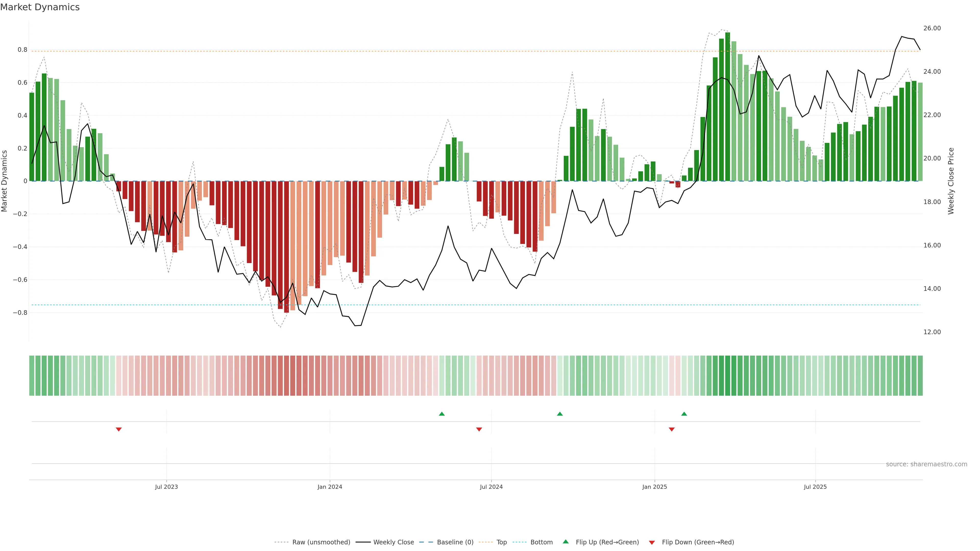Image resolution: width=980 pixels, height=551 pixels.
Task: Toggle the Bottom legend entry
Action: pyautogui.click(x=541, y=542)
